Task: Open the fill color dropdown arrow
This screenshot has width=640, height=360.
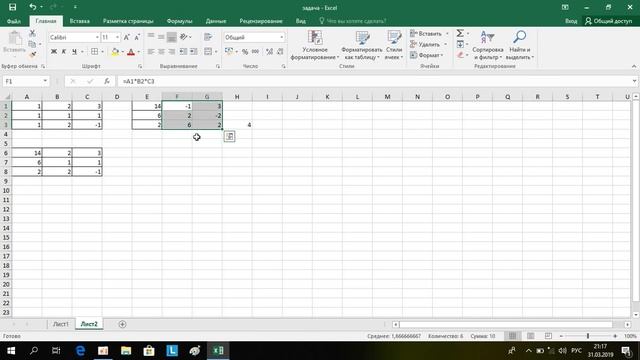Action: tap(122, 52)
